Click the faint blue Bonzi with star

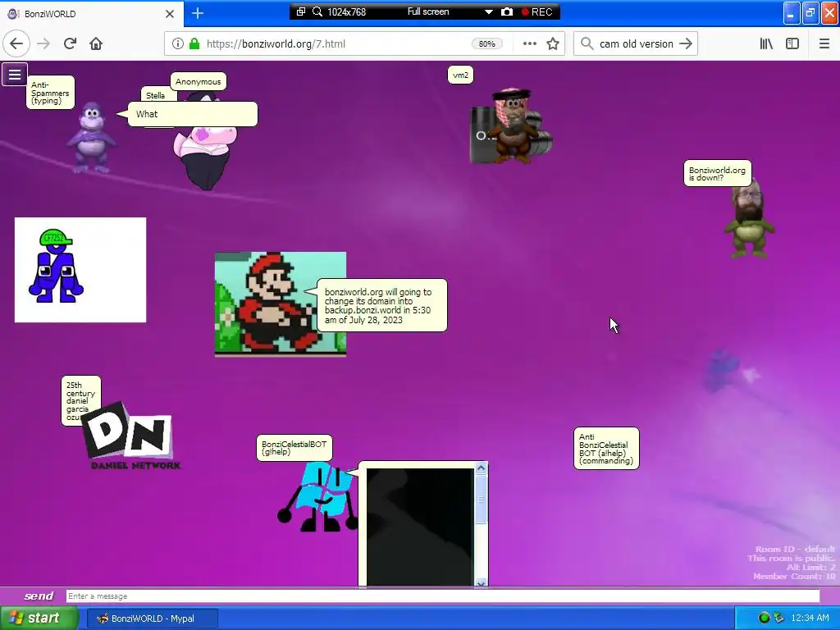(x=731, y=371)
